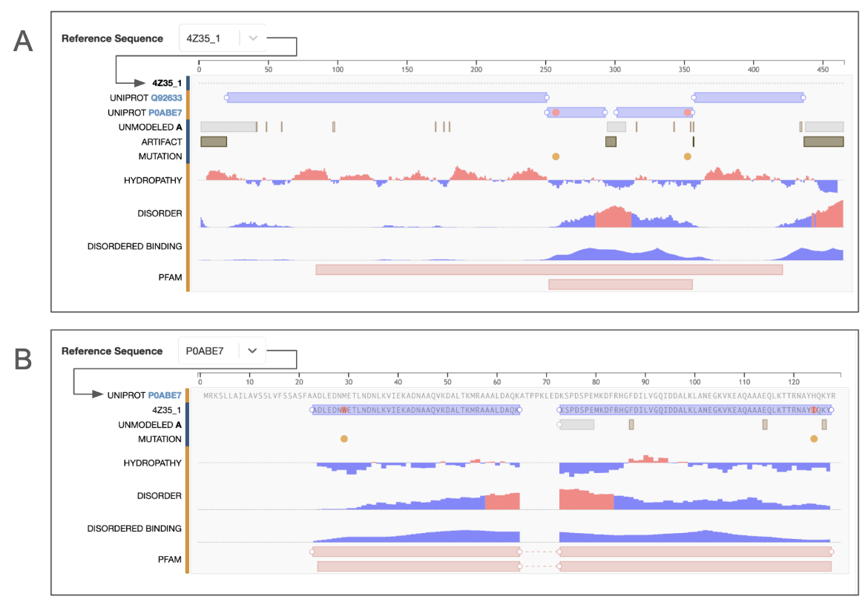Open UniProt P0ABE7 link in panel A

click(165, 113)
